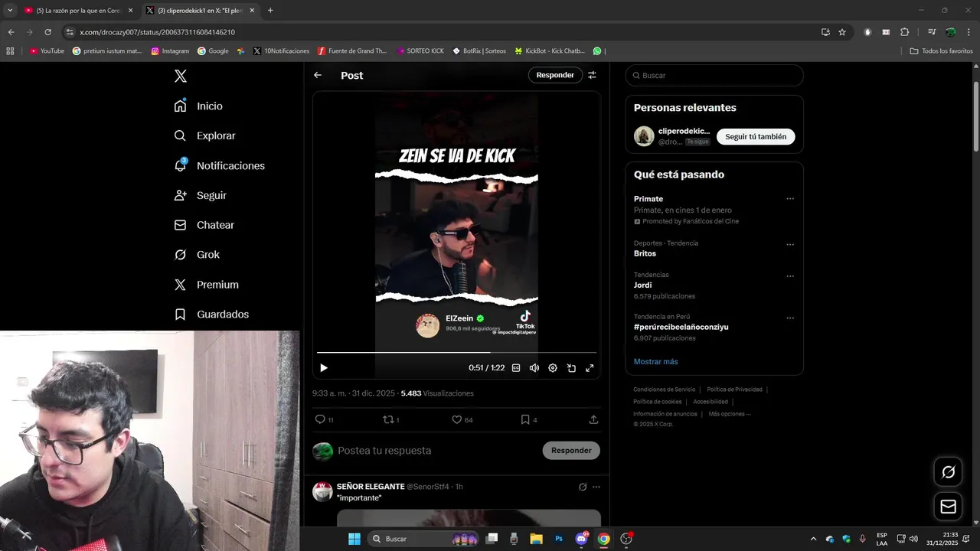Play the video
The height and width of the screenshot is (551, 980).
click(x=323, y=368)
